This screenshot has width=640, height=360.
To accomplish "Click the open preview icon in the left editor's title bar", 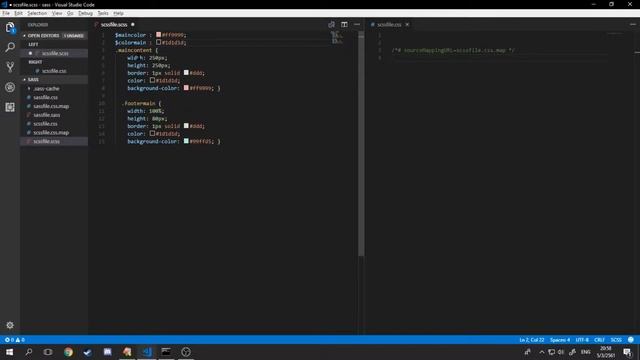I will point(331,24).
